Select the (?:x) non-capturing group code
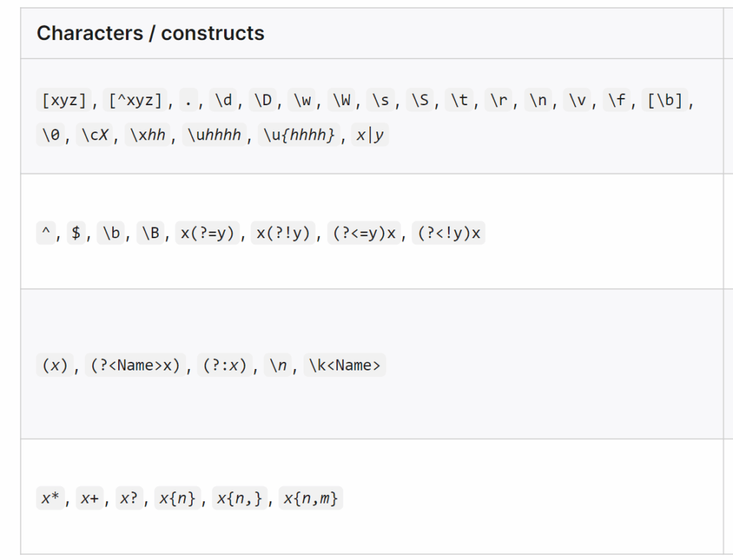733x560 pixels. 223,365
